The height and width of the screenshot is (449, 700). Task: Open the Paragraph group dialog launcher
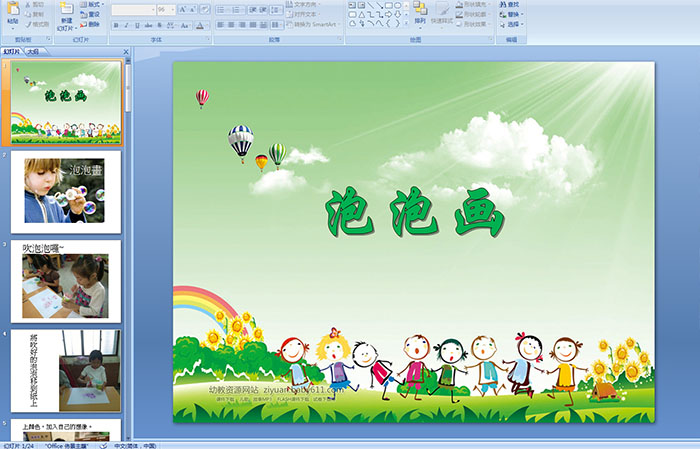tap(340, 40)
